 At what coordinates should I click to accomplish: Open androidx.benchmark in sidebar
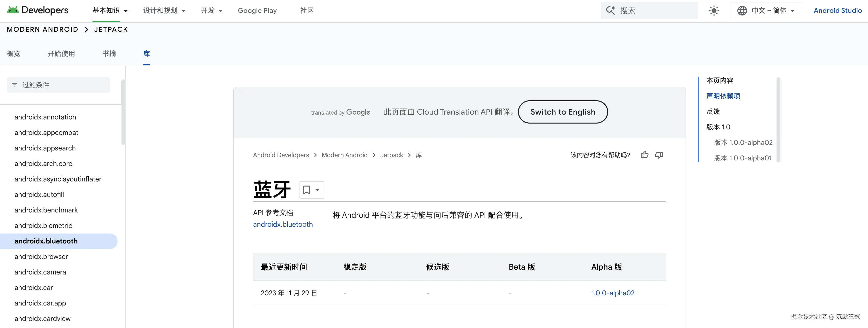tap(46, 210)
